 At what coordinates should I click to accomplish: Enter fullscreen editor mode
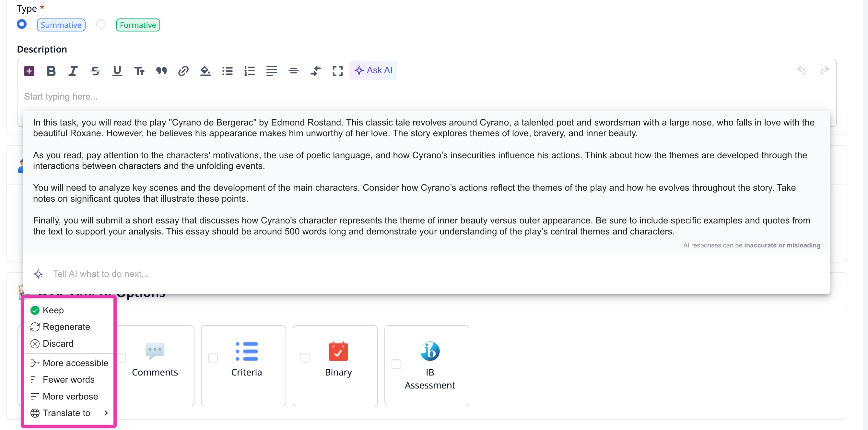point(337,70)
